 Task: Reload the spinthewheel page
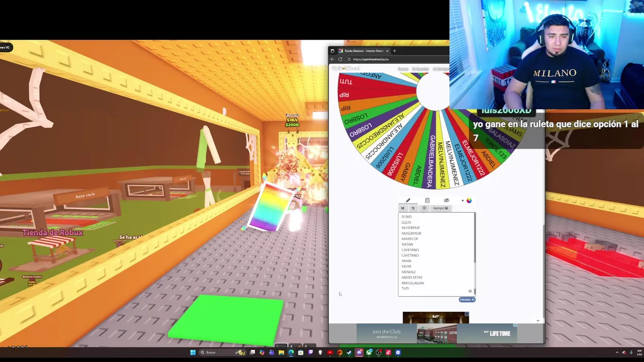340,59
